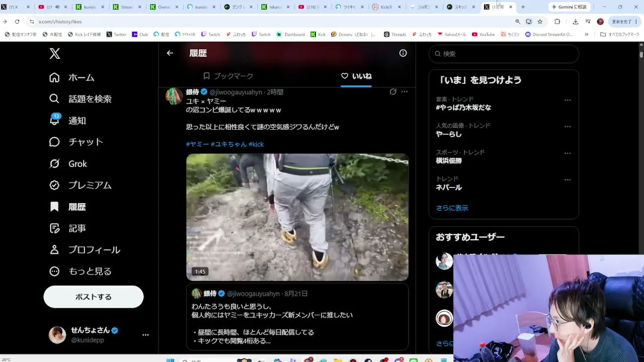Open the quoted post dated 8月21日
The height and width of the screenshot is (362, 644).
(297, 317)
